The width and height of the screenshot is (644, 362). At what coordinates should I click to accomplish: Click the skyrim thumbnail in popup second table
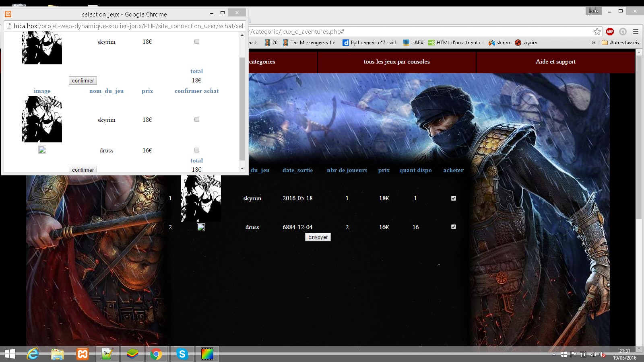click(42, 119)
